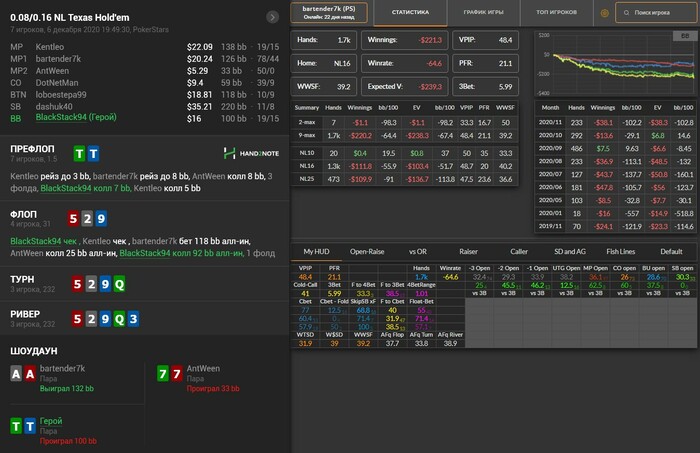This screenshot has height=453, width=700.
Task: Click Hero's blue T card at showdown
Action: tap(30, 426)
